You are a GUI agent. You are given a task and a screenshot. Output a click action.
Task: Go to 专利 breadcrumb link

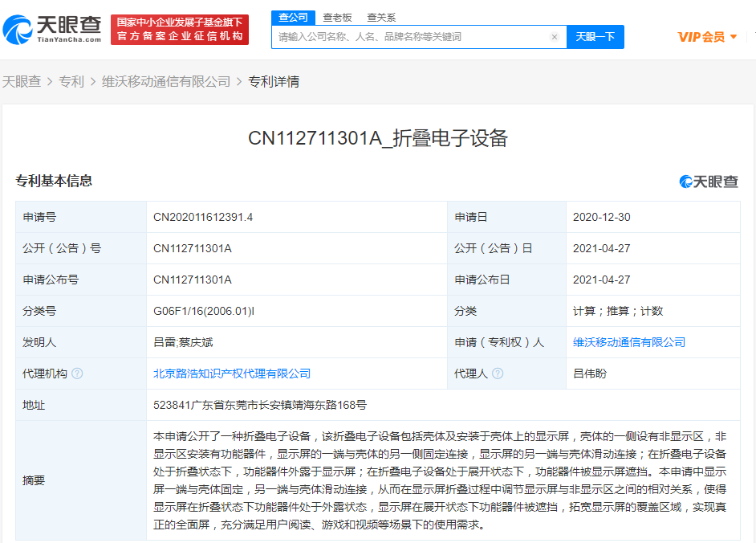tap(71, 82)
